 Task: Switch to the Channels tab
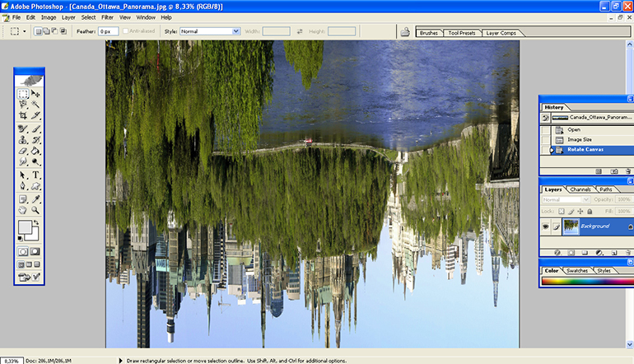pos(580,189)
